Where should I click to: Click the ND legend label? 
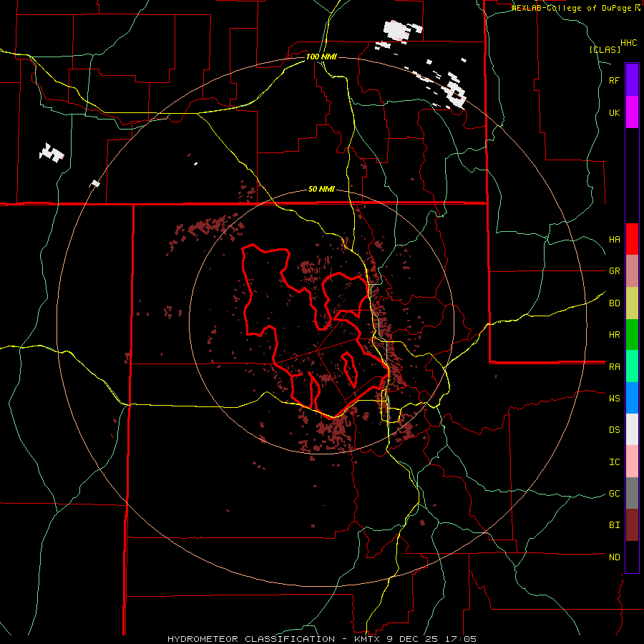coord(614,557)
